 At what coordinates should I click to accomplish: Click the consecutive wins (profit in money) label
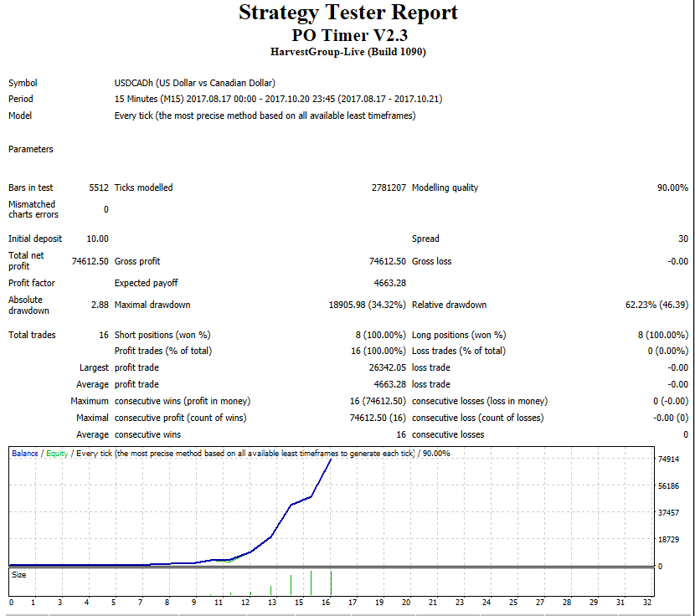click(183, 401)
